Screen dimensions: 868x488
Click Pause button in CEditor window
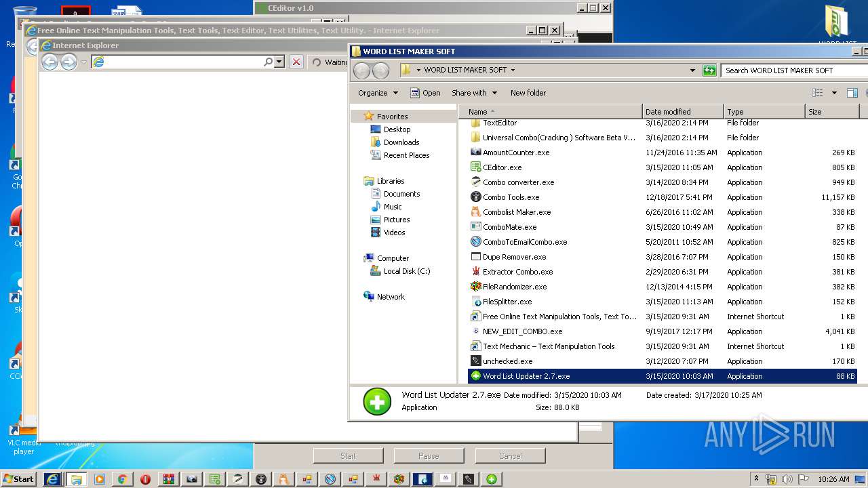429,456
